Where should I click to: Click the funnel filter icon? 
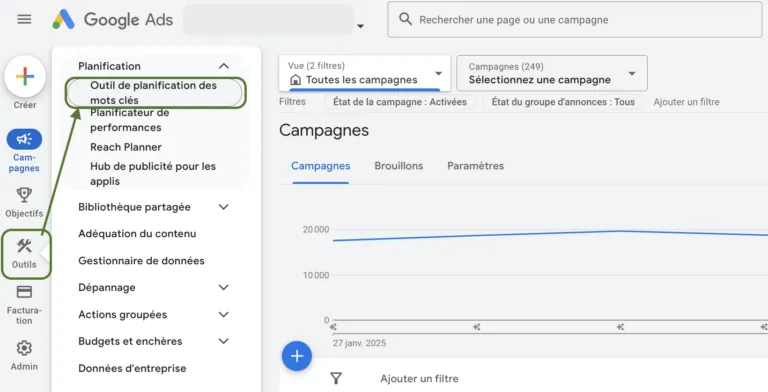click(x=336, y=378)
